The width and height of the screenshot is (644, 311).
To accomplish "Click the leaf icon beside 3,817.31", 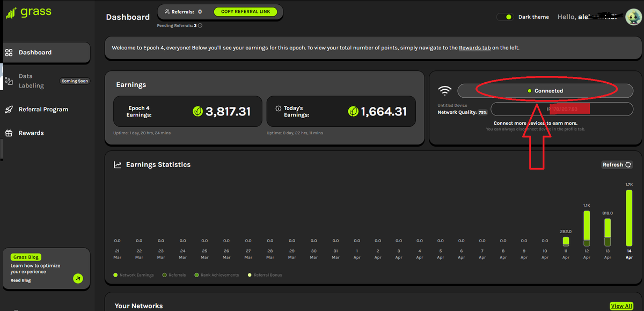I will point(197,111).
